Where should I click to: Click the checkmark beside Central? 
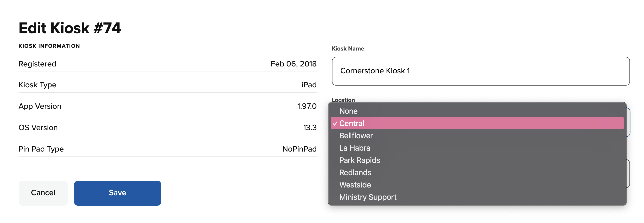(335, 124)
